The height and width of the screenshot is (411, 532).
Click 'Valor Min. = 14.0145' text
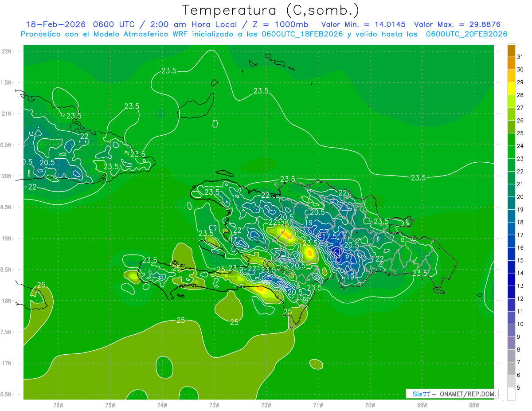tap(363, 25)
